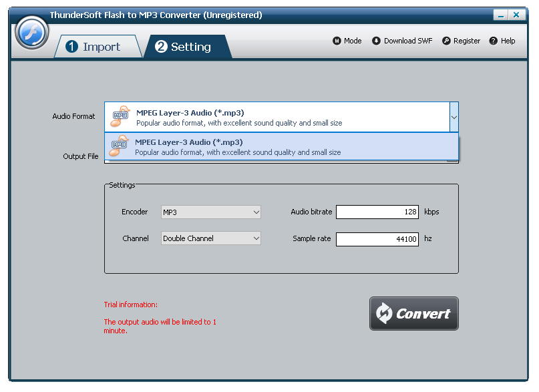Click the 'Output File' label

point(81,156)
